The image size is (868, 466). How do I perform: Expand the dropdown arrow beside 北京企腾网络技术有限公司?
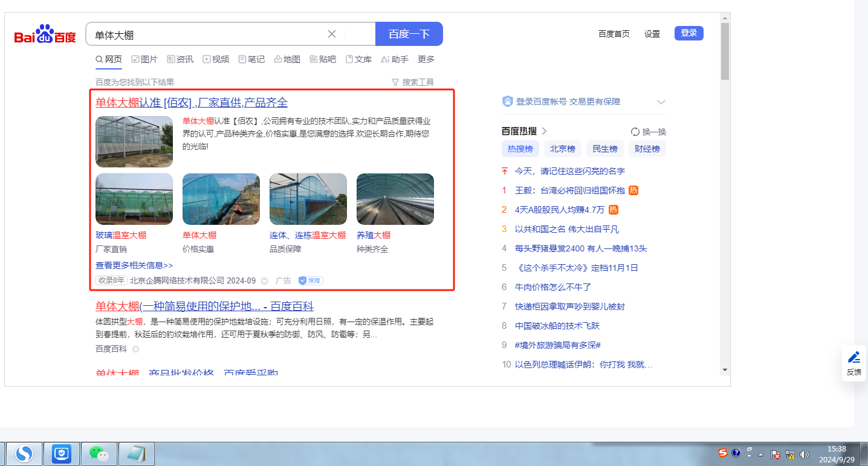(x=264, y=281)
